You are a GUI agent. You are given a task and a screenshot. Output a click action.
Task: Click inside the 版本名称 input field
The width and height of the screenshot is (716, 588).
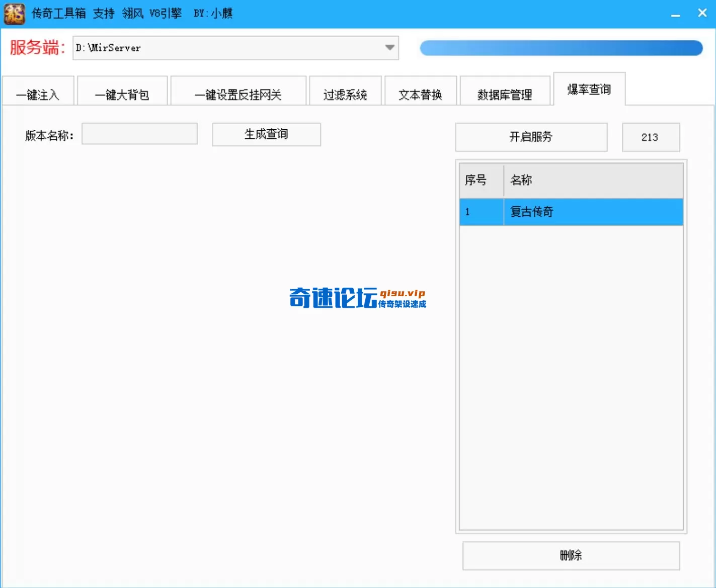pyautogui.click(x=139, y=133)
